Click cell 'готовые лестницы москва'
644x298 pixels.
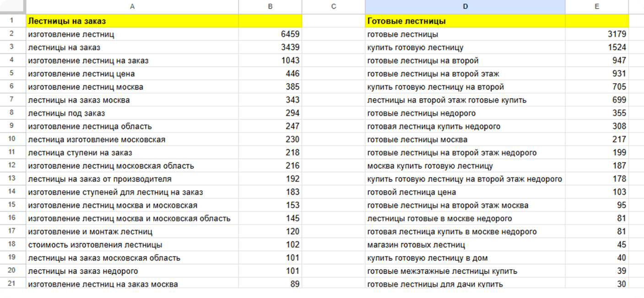tap(465, 139)
